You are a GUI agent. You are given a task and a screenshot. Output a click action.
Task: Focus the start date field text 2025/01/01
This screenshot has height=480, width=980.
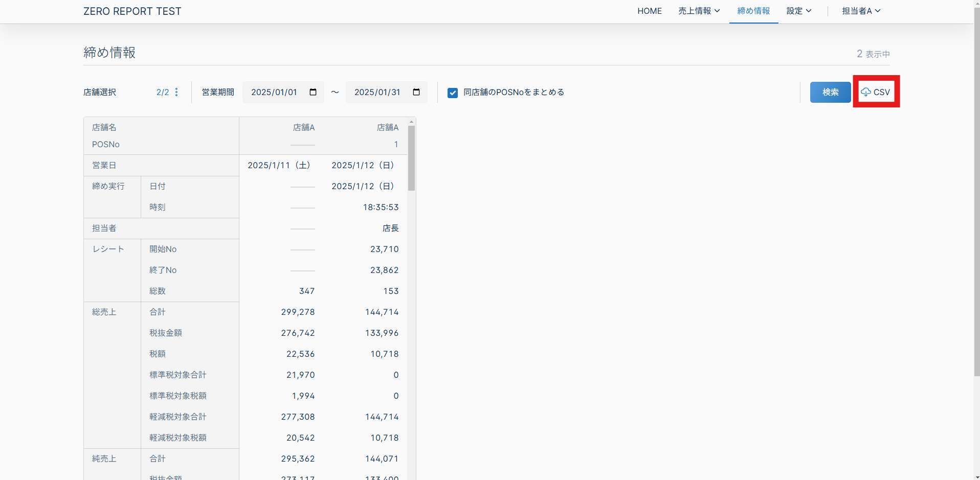[274, 92]
